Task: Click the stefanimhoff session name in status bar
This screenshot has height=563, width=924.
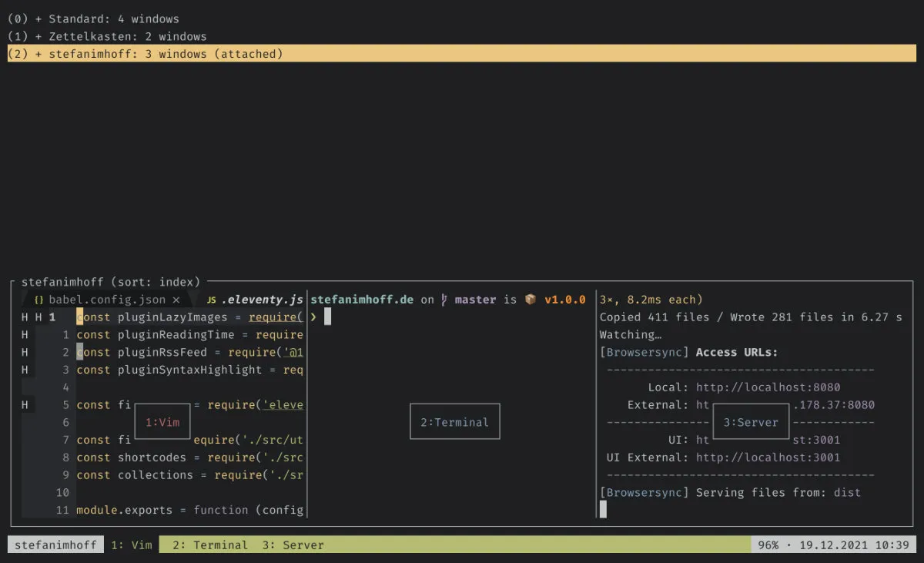Action: click(x=55, y=545)
